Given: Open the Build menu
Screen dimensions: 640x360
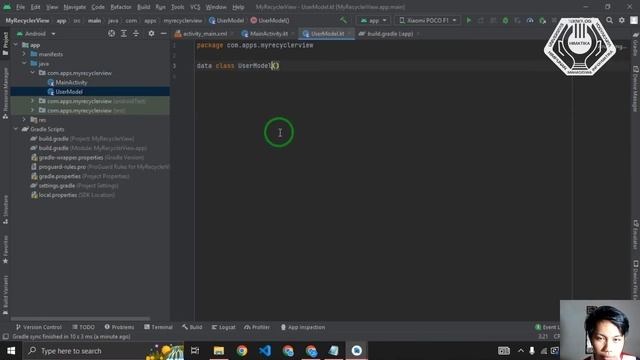Looking at the screenshot, I should pyautogui.click(x=144, y=7).
